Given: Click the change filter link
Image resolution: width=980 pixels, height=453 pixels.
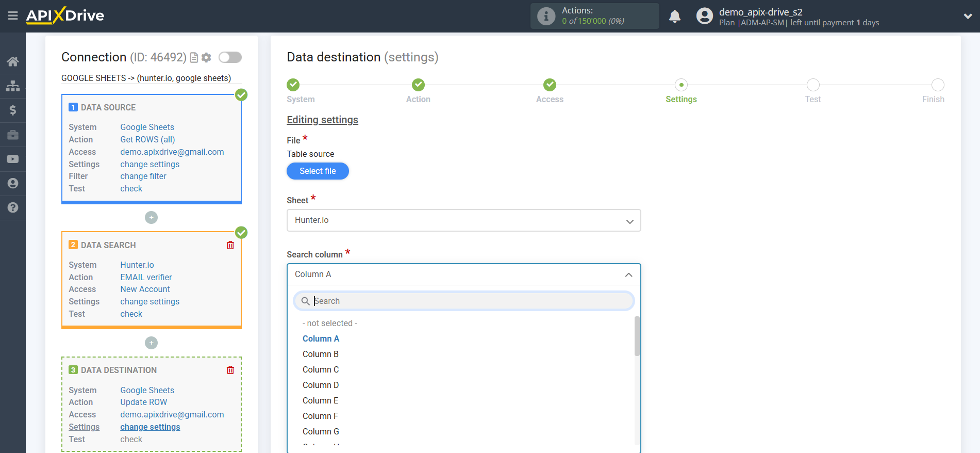Looking at the screenshot, I should click(x=143, y=176).
